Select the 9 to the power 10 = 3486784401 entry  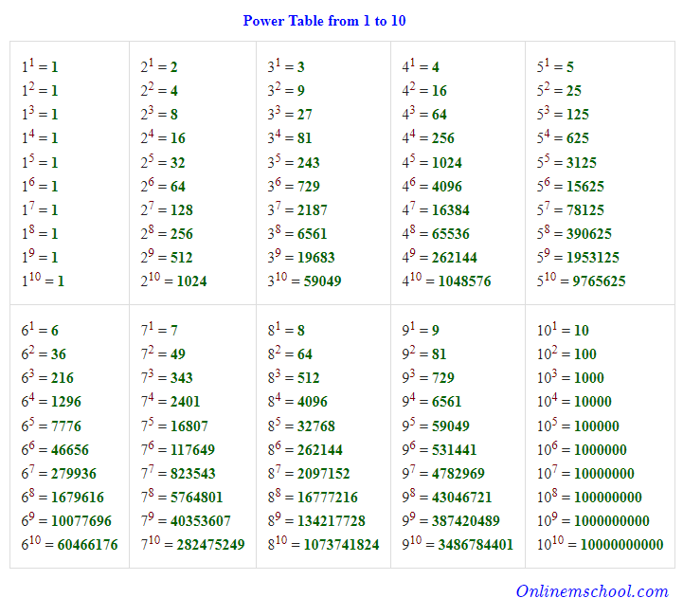pos(458,544)
